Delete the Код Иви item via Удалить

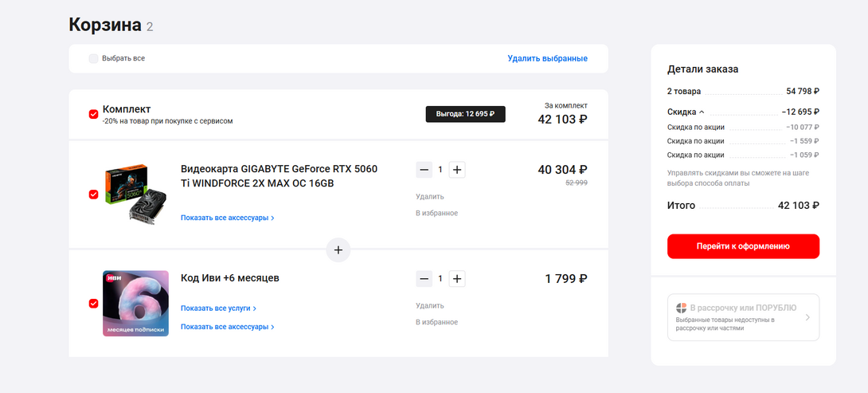pos(429,305)
